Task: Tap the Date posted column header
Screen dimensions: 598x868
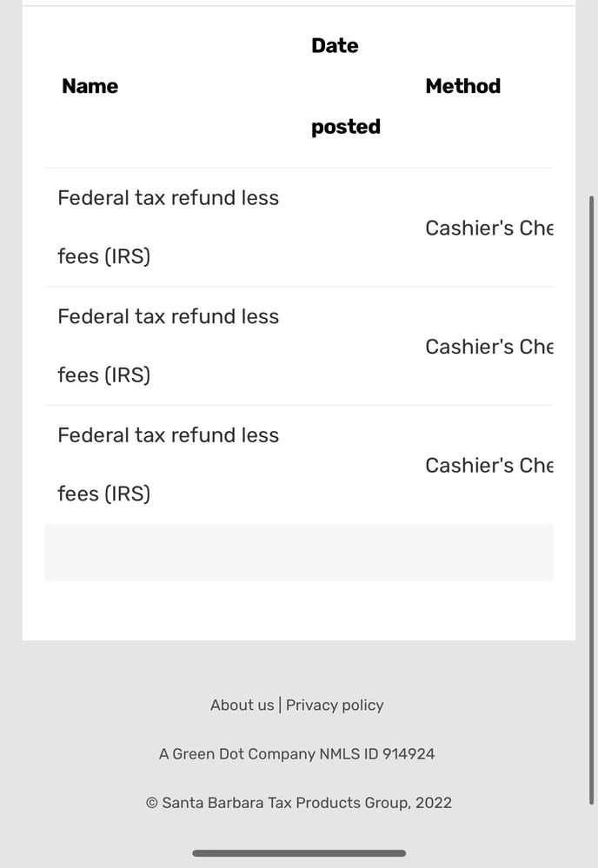Action: pos(346,86)
